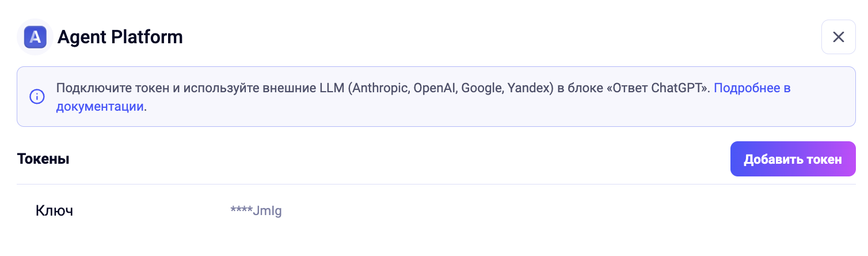Click the word "документации" on the second line
The width and height of the screenshot is (868, 256).
coord(99,106)
